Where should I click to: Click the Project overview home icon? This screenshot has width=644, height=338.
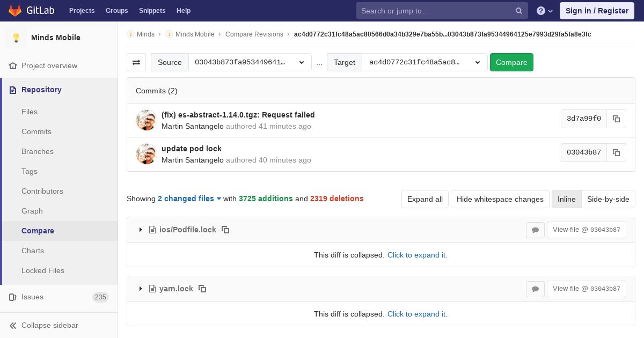[13, 65]
